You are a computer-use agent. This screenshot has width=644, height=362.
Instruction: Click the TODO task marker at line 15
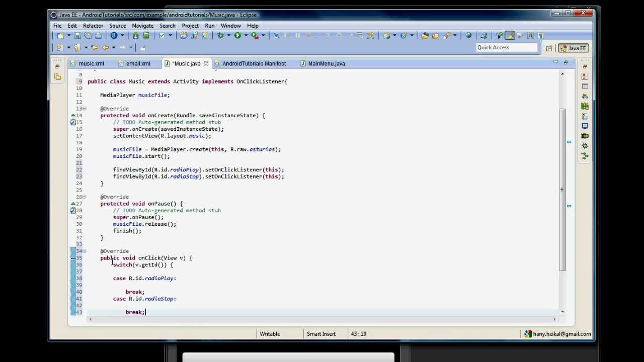pos(73,122)
